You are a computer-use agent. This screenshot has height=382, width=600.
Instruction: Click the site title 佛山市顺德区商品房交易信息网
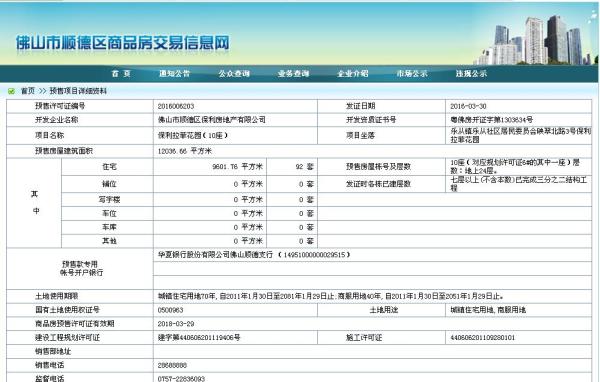[x=122, y=42]
